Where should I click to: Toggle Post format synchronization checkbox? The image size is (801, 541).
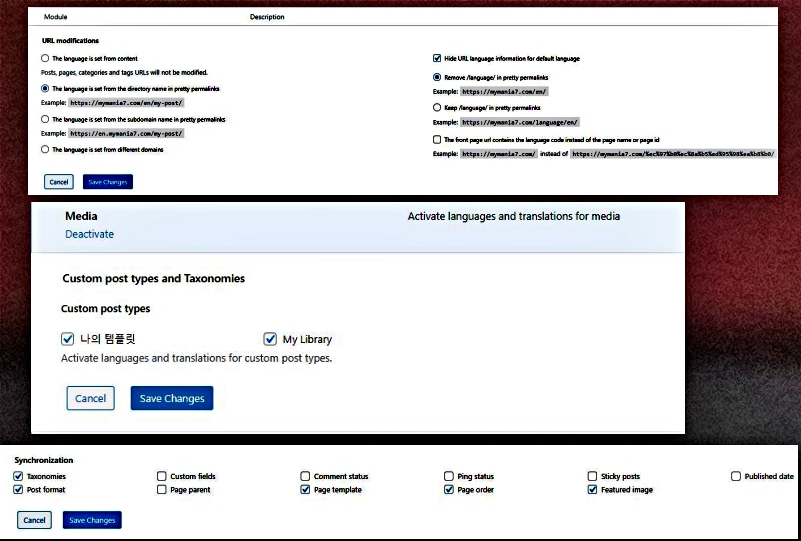[18, 489]
